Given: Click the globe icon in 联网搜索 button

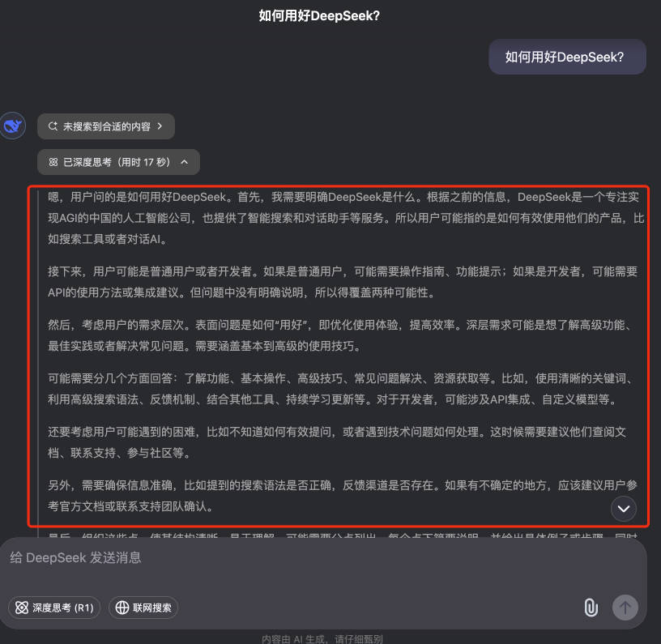Looking at the screenshot, I should coord(122,608).
